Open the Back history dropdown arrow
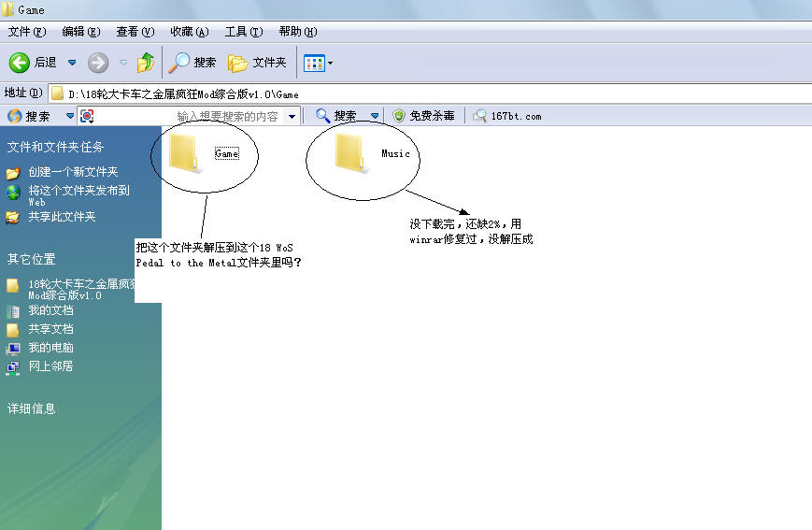The height and width of the screenshot is (530, 812). click(72, 63)
